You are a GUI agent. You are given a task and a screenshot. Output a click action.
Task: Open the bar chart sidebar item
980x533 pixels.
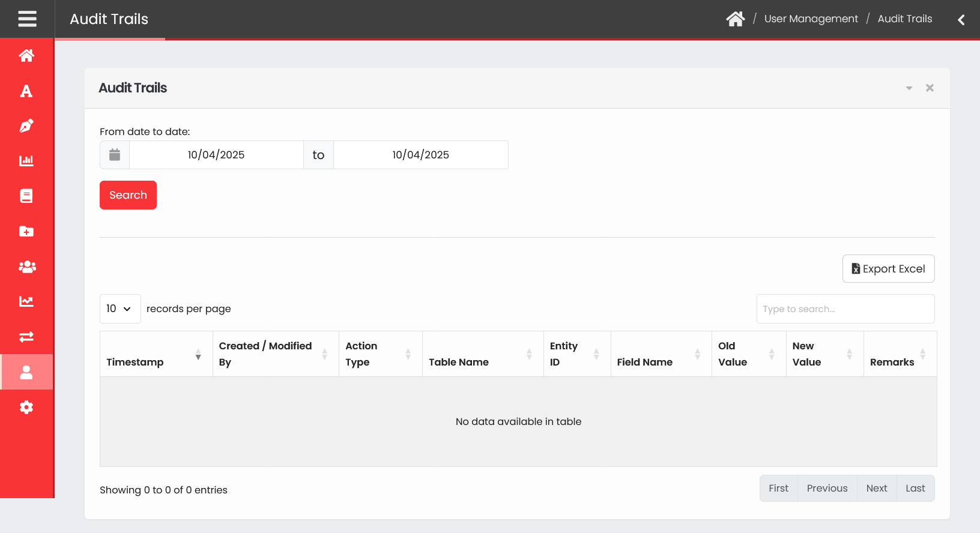(x=26, y=161)
